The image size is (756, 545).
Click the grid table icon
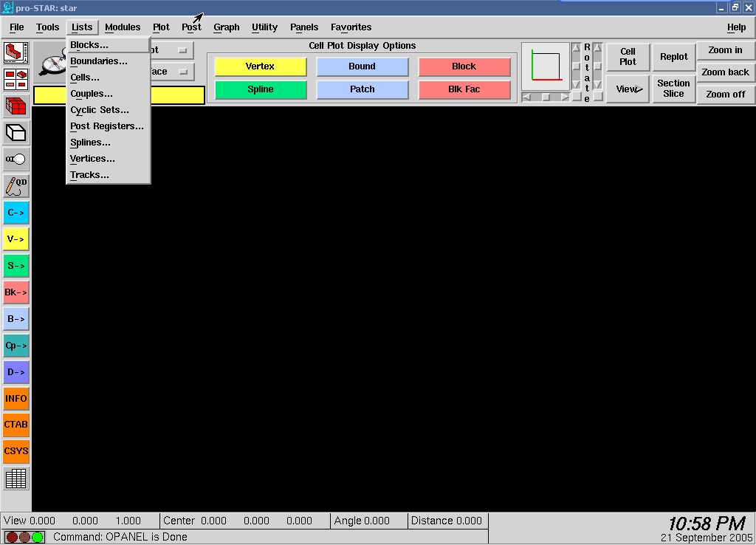pos(16,479)
